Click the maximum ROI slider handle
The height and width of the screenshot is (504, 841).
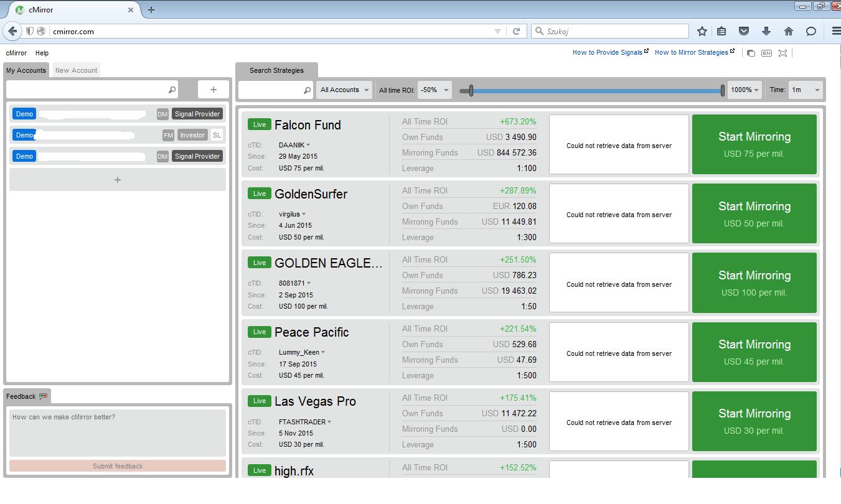tap(723, 91)
